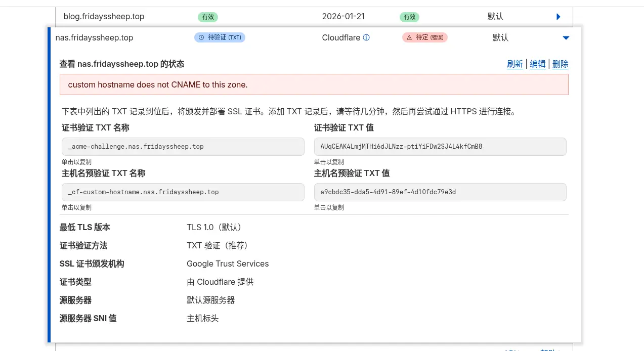Click the 有效 badge beside the 2026-01-21 date
644x351 pixels.
coord(409,17)
